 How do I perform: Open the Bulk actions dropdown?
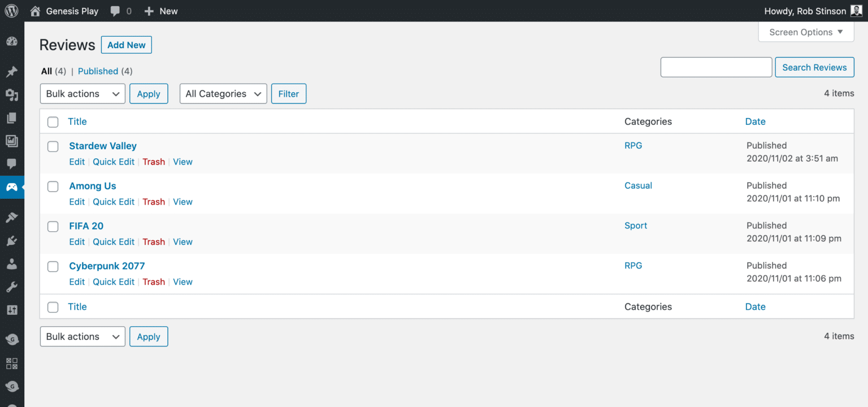coord(82,93)
